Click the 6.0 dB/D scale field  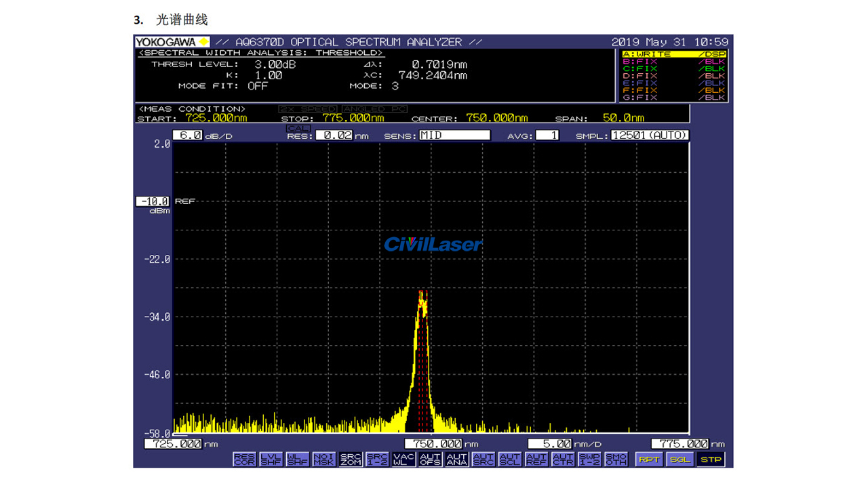click(x=188, y=136)
